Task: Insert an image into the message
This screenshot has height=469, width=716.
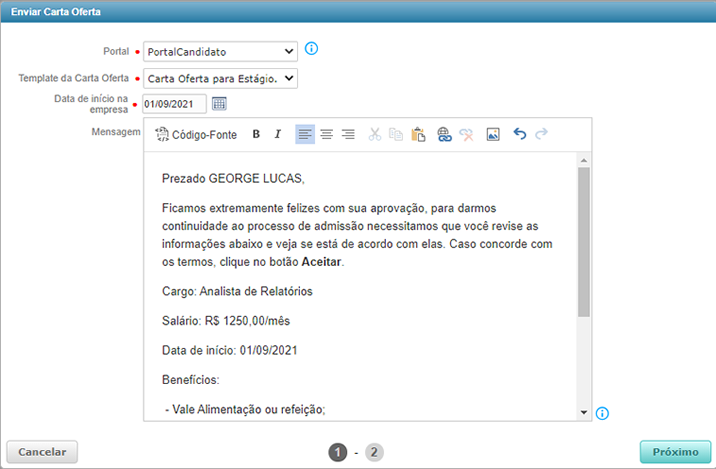Action: 493,134
